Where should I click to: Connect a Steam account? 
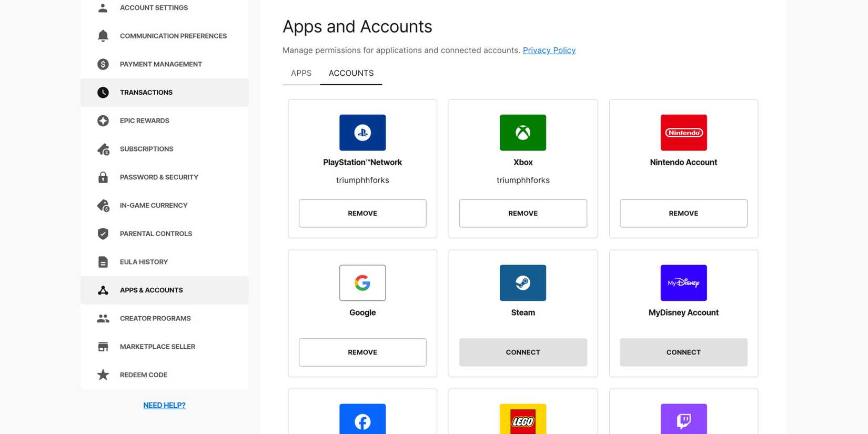(522, 352)
